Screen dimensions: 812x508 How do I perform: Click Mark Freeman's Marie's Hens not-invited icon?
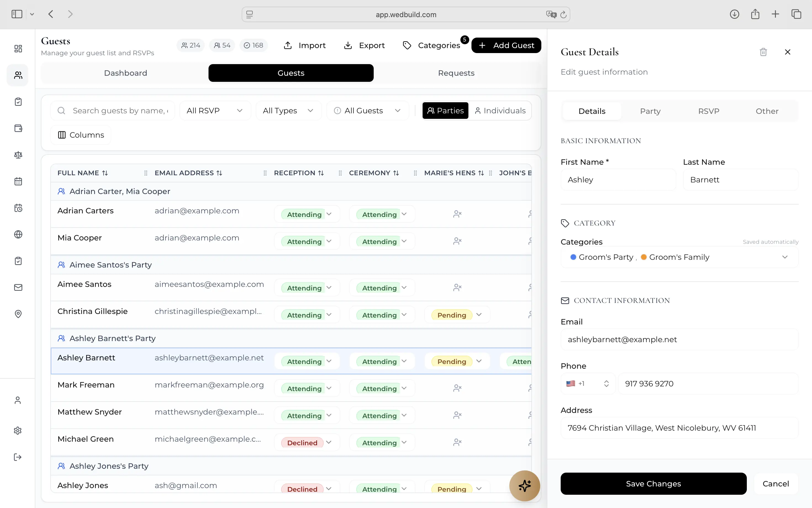tap(457, 388)
